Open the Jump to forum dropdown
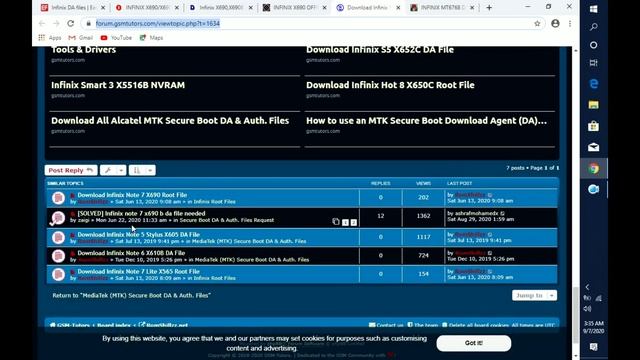This screenshot has width=640, height=360. (534, 295)
